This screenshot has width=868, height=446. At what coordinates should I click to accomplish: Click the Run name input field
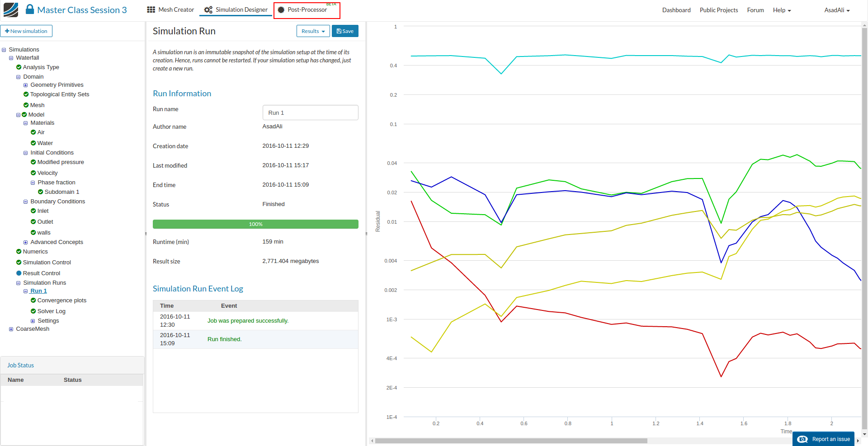[x=310, y=113]
